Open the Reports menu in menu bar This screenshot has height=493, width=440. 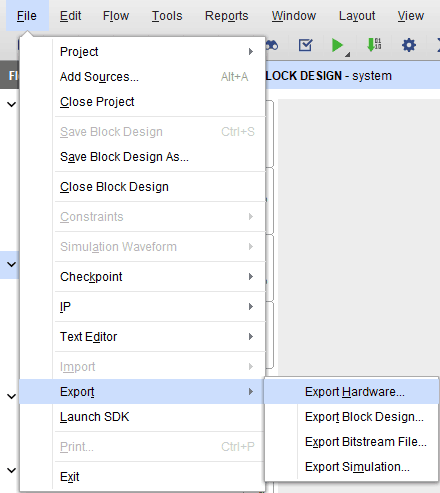227,16
